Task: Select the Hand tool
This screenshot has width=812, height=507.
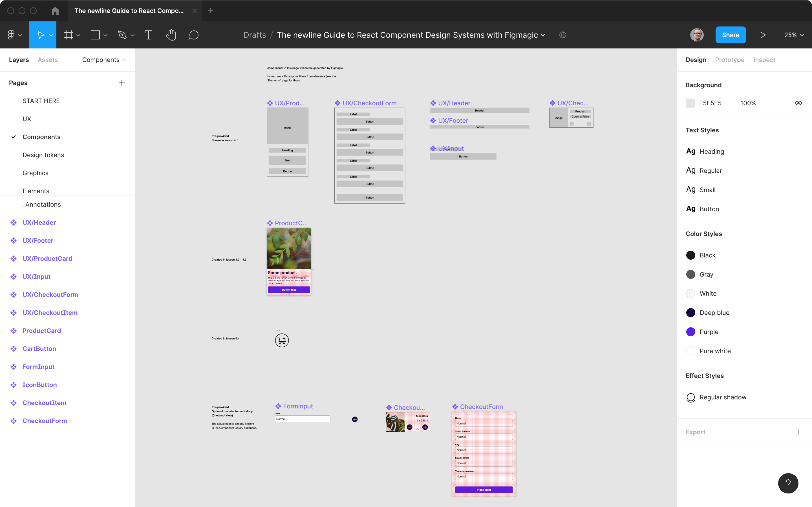Action: pyautogui.click(x=171, y=35)
